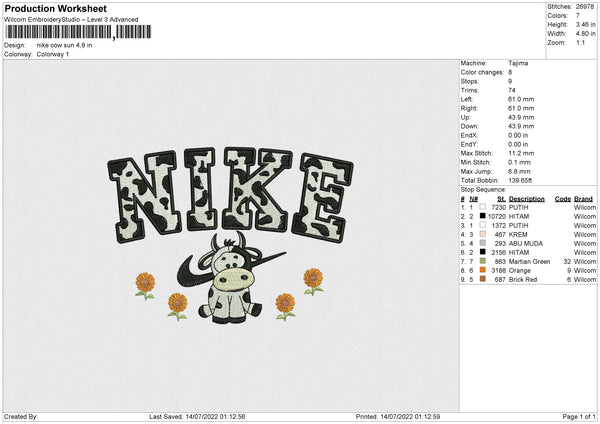This screenshot has height=424, width=600.
Task: Click the Trims value "74"
Action: tap(512, 90)
